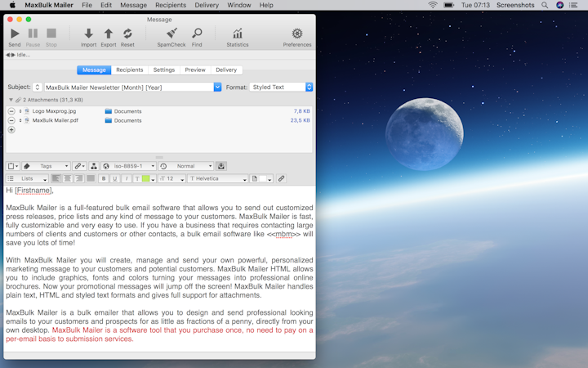Open the Delivery menu in menu bar

(207, 5)
